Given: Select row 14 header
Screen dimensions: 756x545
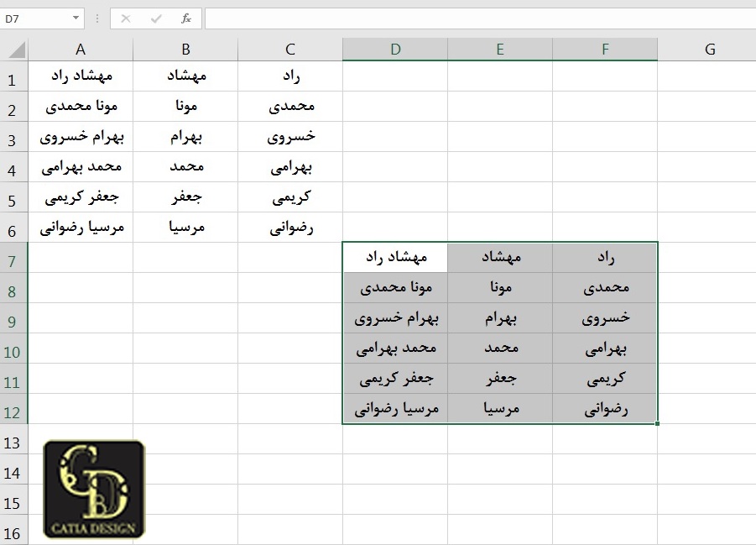Looking at the screenshot, I should [x=13, y=469].
